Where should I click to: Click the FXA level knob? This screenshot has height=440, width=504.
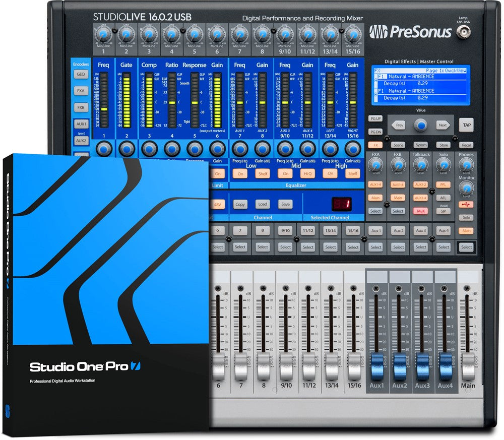pos(375,165)
